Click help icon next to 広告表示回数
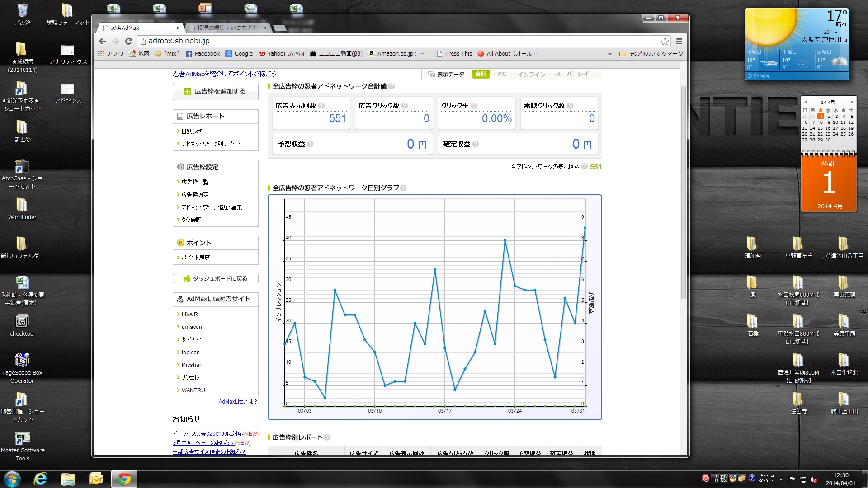Image resolution: width=868 pixels, height=488 pixels. pyautogui.click(x=321, y=106)
